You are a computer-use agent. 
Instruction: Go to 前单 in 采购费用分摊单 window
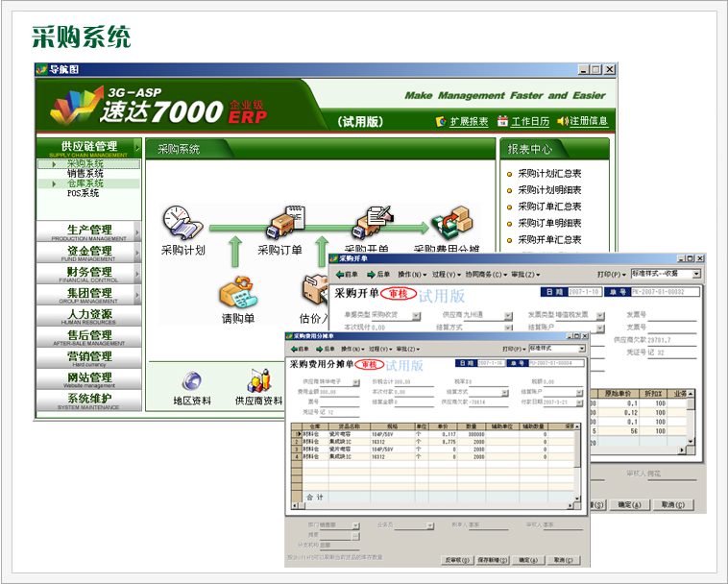(300, 349)
